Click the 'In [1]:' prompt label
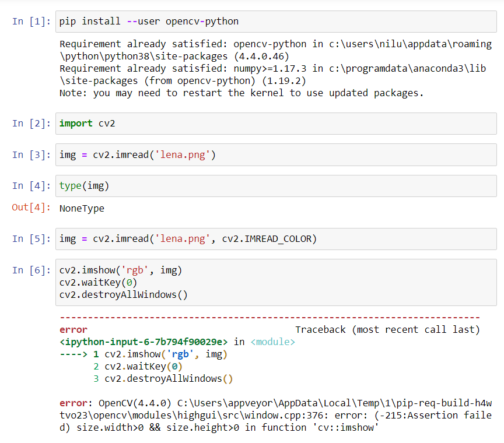 tap(31, 22)
